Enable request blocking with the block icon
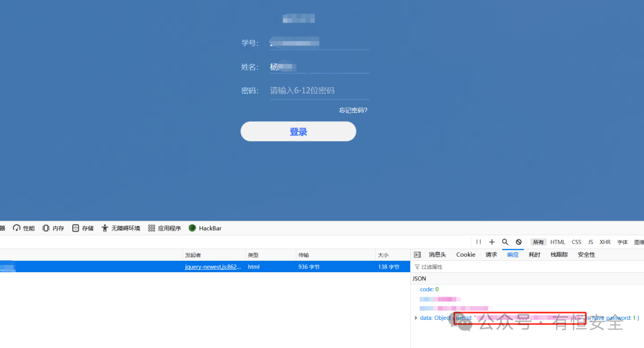 (x=518, y=242)
